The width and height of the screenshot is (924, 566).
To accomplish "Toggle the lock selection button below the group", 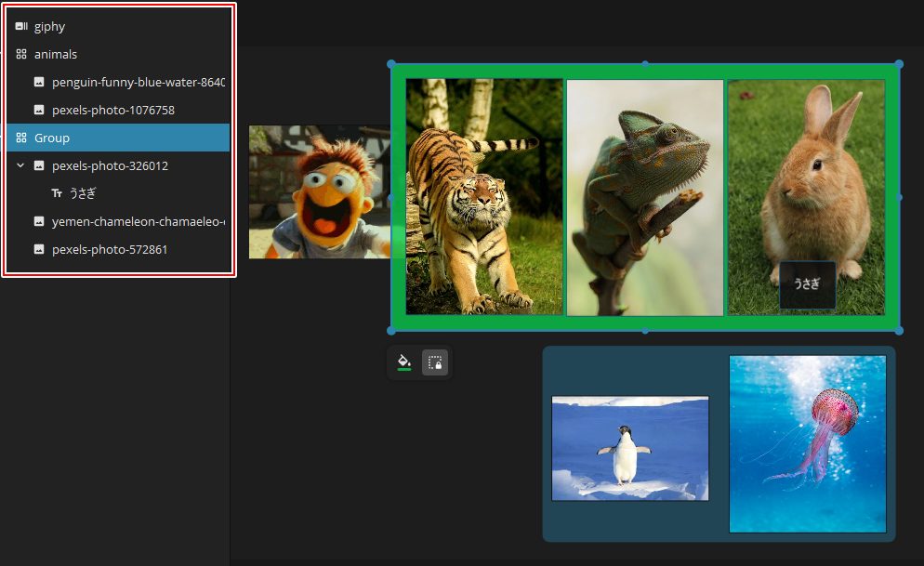I will point(435,362).
